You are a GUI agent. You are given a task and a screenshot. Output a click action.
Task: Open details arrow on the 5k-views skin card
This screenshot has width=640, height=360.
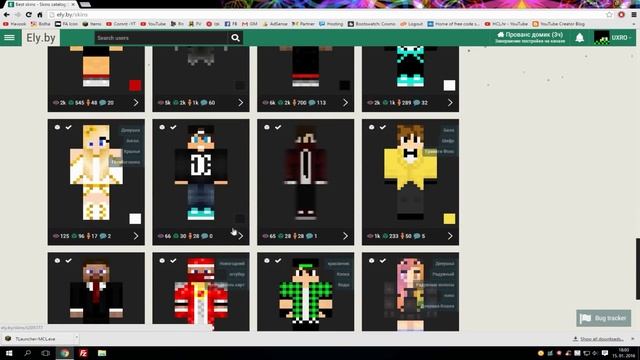(x=241, y=103)
